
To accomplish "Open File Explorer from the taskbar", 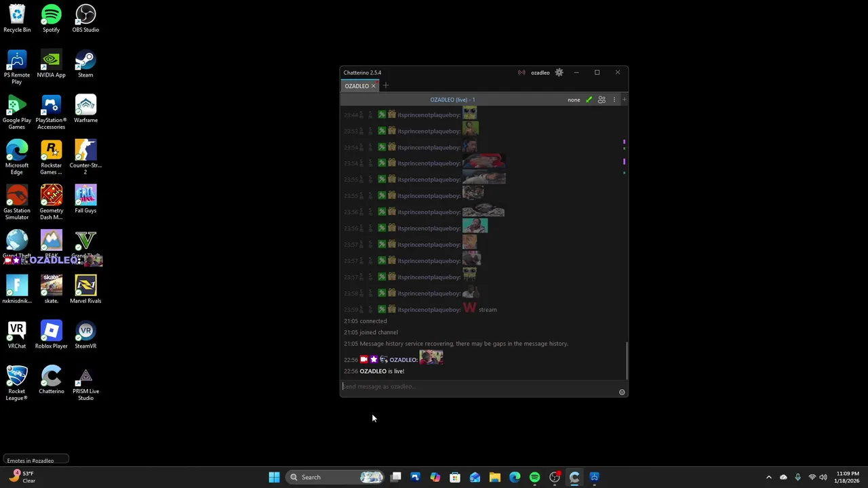I will coord(495,477).
